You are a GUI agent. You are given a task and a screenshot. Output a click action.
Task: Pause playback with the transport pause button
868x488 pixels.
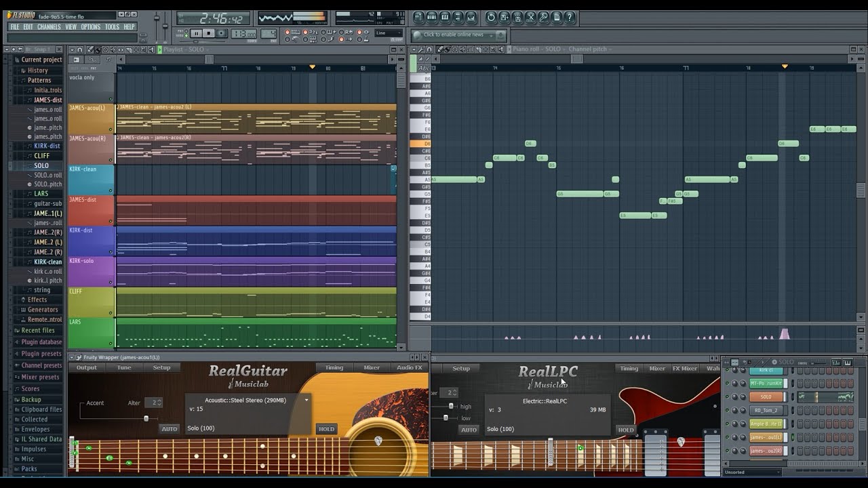tap(196, 33)
